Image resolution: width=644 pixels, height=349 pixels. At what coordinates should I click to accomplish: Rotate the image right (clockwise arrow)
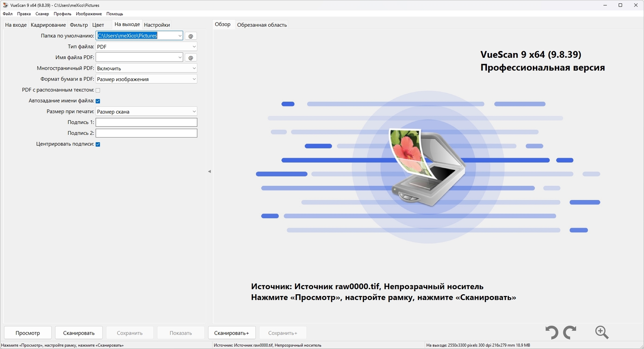[570, 332]
